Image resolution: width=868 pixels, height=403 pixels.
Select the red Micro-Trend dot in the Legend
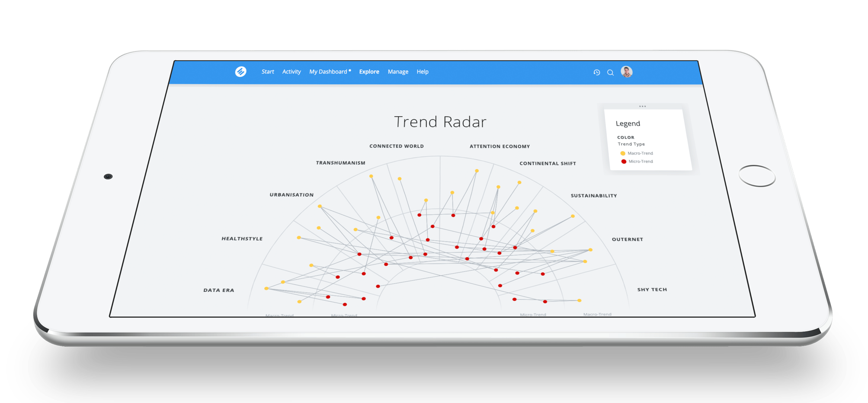624,161
